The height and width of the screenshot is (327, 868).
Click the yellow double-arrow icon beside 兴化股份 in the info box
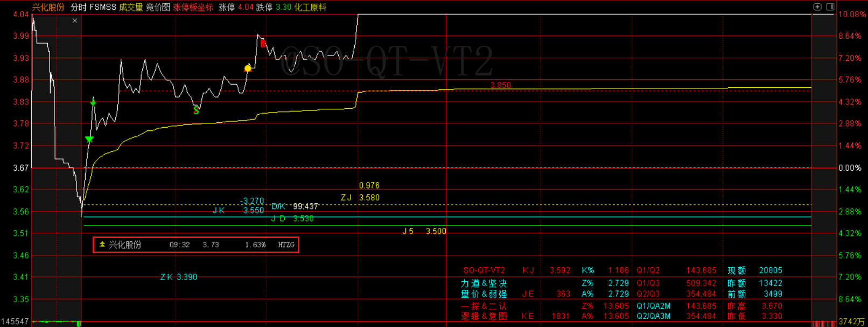102,245
